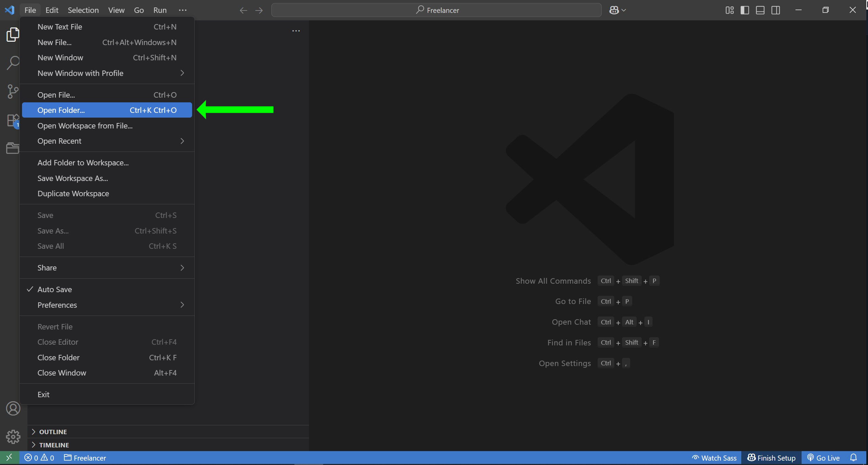This screenshot has height=465, width=868.
Task: Open the Search view in activity bar
Action: (x=13, y=63)
